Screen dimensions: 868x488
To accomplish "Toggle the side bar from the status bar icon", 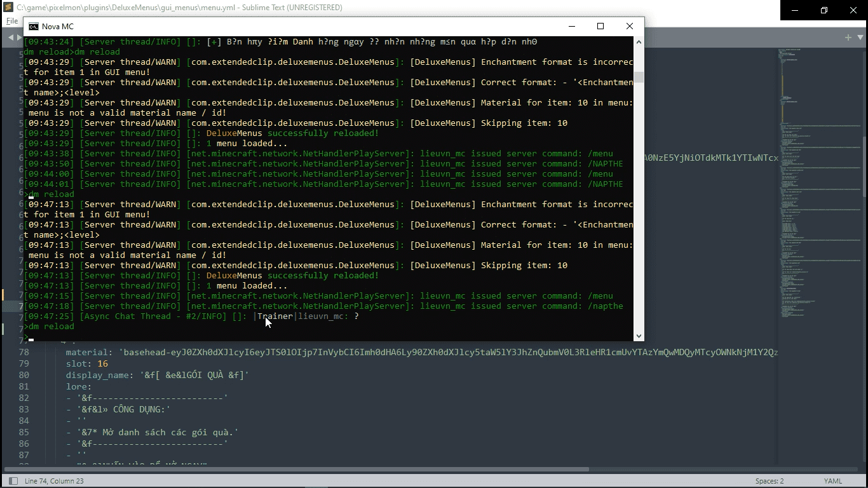I will (x=13, y=481).
